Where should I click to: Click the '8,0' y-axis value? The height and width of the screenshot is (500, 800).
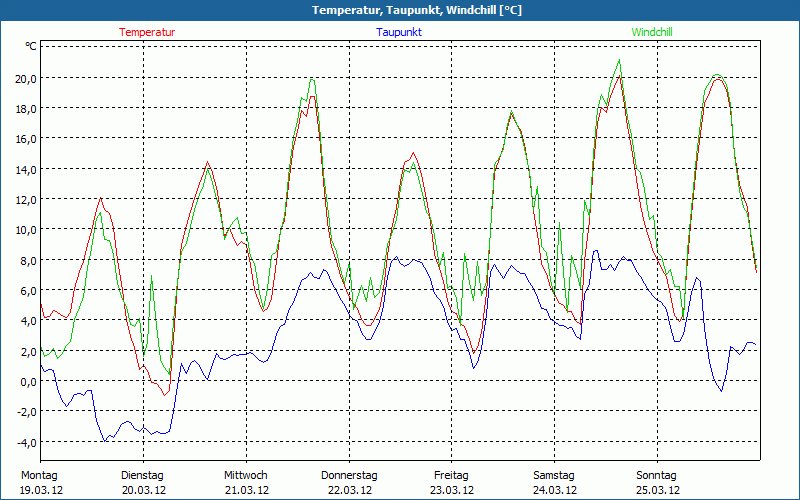(x=28, y=260)
